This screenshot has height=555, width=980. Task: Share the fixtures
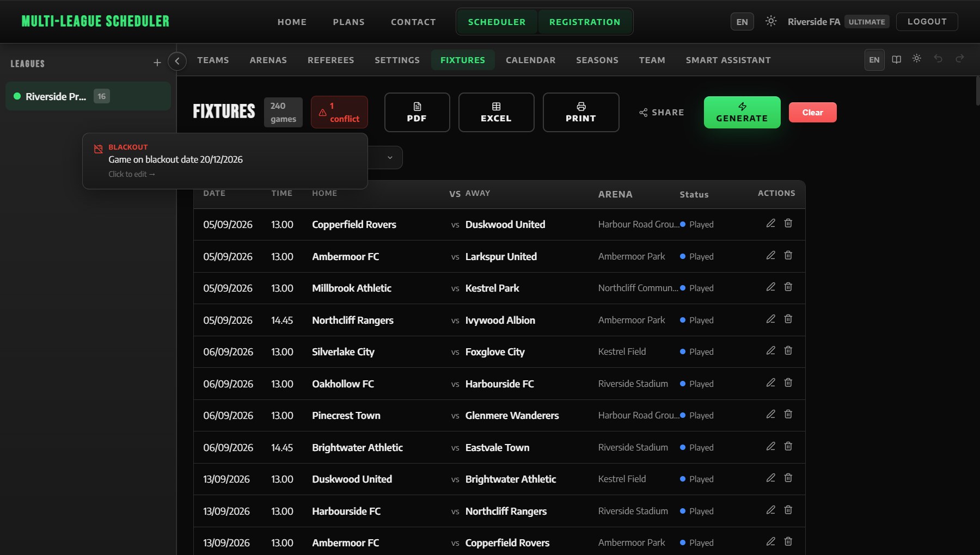(x=661, y=113)
